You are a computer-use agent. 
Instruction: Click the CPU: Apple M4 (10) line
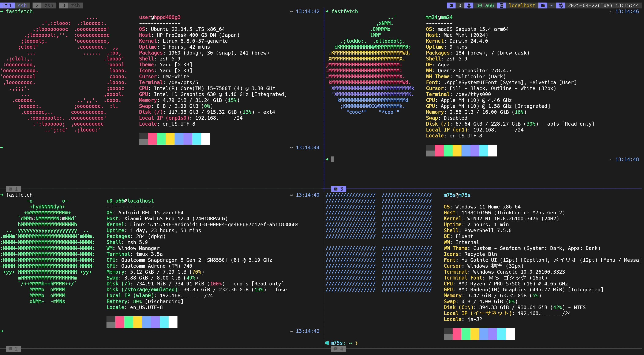click(x=469, y=100)
